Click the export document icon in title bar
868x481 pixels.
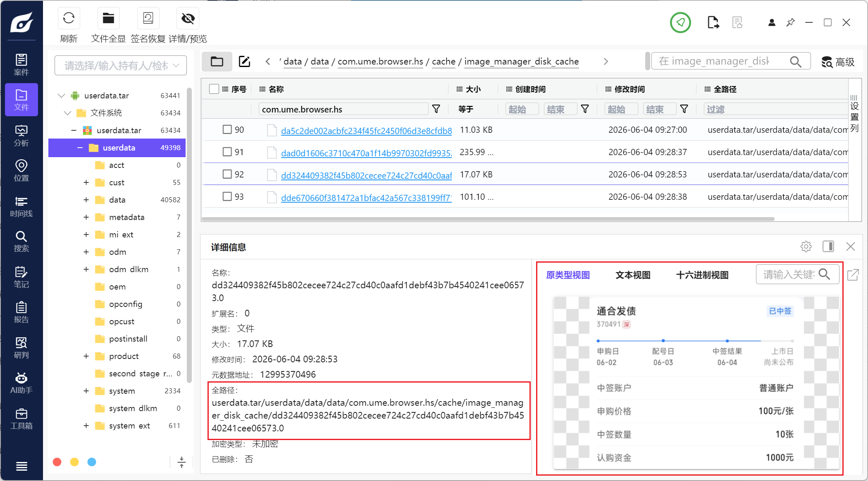coord(713,22)
